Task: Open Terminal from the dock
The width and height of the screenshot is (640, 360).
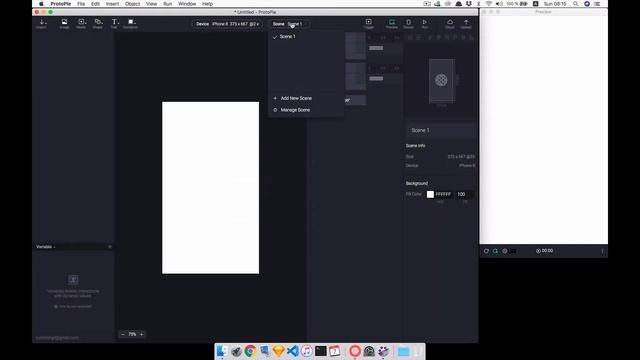Action: point(320,351)
